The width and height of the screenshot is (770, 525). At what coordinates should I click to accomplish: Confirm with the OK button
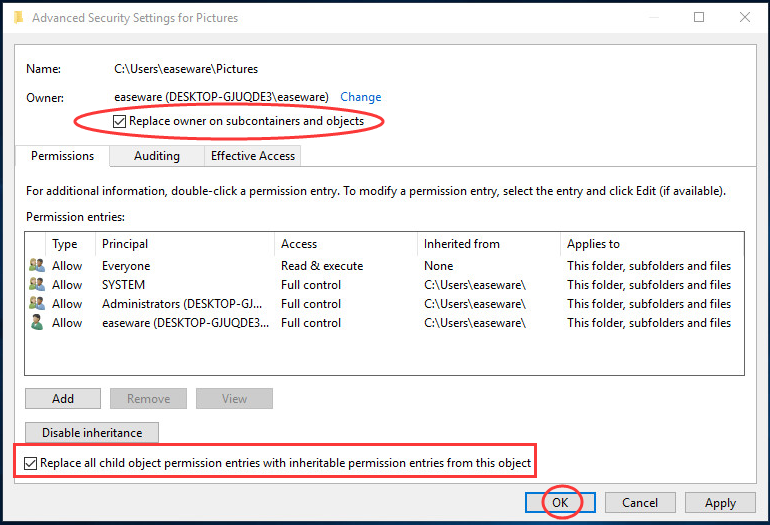click(x=560, y=502)
